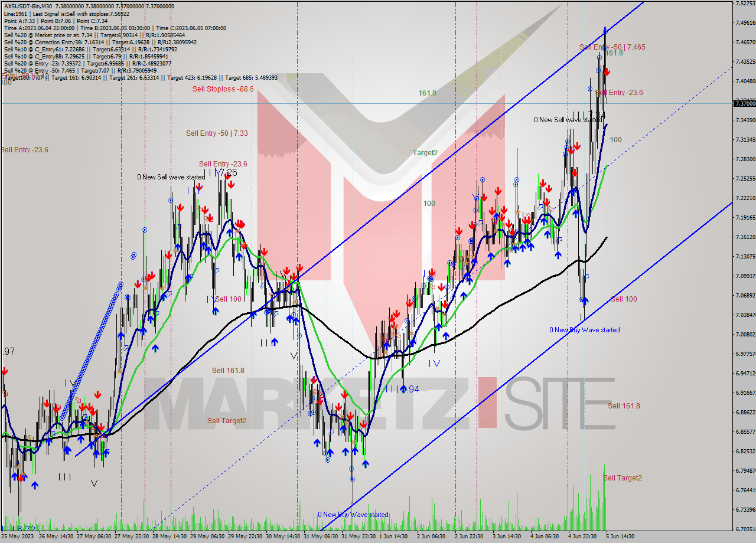Image resolution: width=756 pixels, height=543 pixels.
Task: Click the '30 May 14:30' time axis label
Action: (283, 537)
